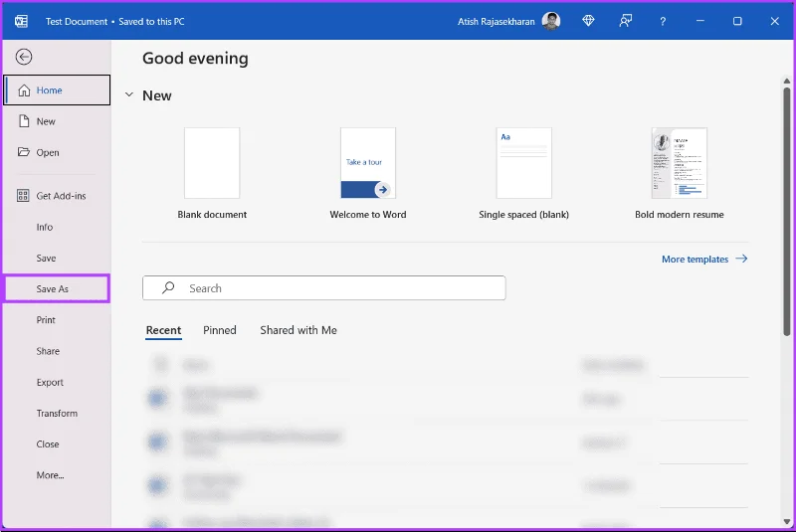Open the Print page
The width and height of the screenshot is (796, 532).
point(57,320)
